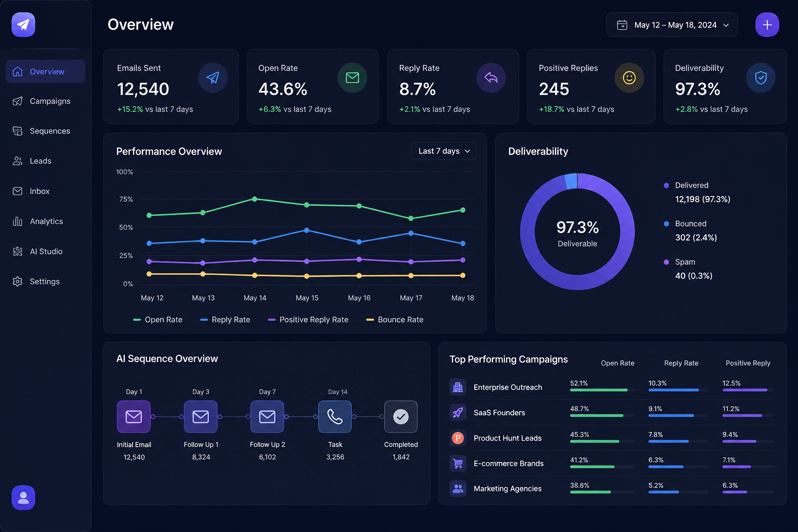
Task: Click the Deliverability shield icon
Action: click(761, 78)
